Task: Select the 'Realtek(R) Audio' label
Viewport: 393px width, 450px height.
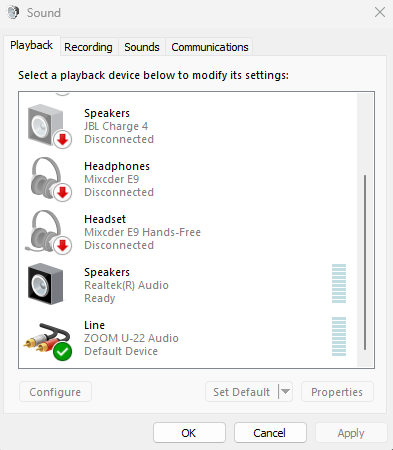Action: click(126, 285)
